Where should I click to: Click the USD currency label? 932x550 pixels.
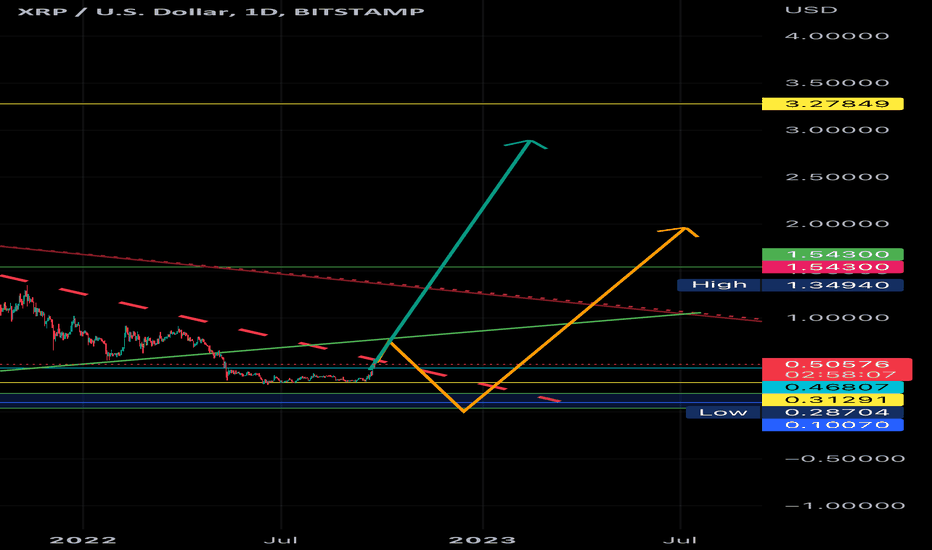point(811,10)
